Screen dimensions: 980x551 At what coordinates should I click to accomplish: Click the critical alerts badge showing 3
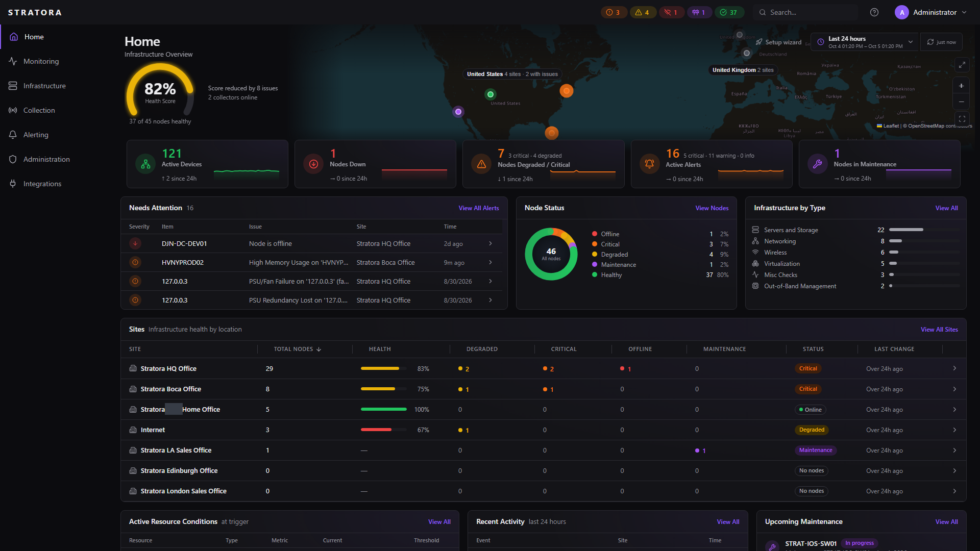point(614,12)
